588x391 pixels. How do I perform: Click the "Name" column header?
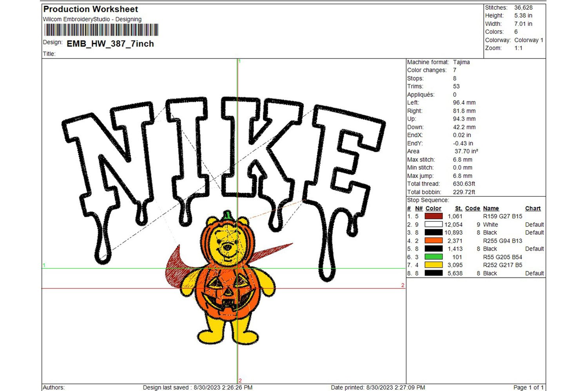tap(491, 208)
